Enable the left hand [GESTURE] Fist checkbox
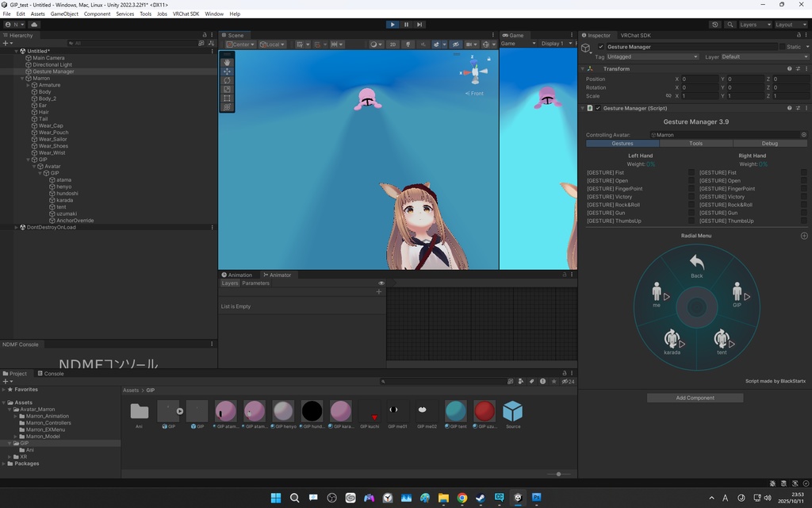Viewport: 812px width, 508px height. point(691,173)
